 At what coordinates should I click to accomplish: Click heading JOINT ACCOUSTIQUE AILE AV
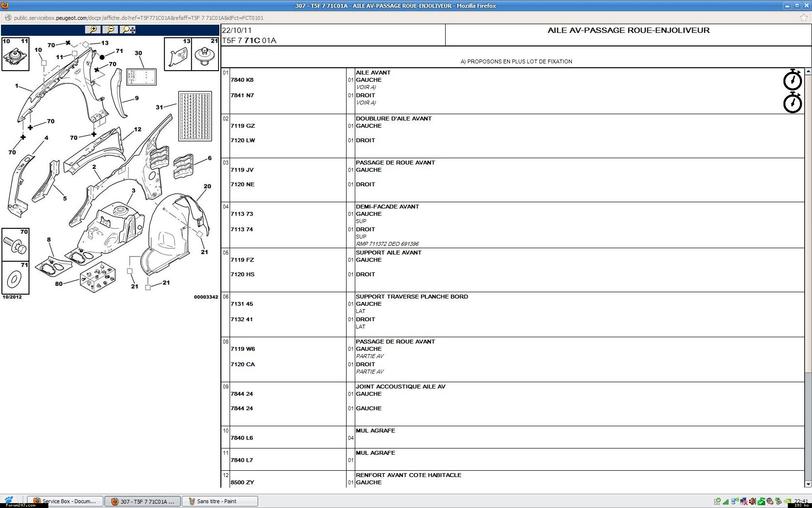pyautogui.click(x=401, y=387)
